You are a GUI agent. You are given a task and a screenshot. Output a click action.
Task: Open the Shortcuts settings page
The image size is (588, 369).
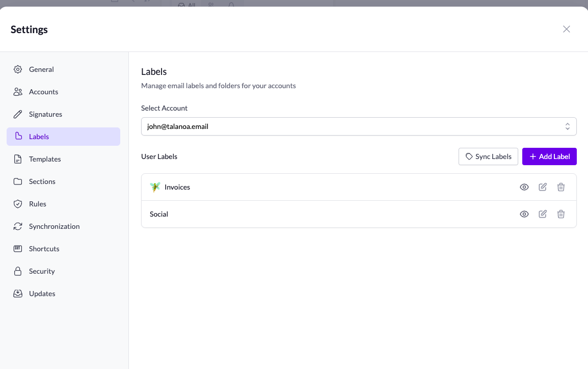(43, 248)
